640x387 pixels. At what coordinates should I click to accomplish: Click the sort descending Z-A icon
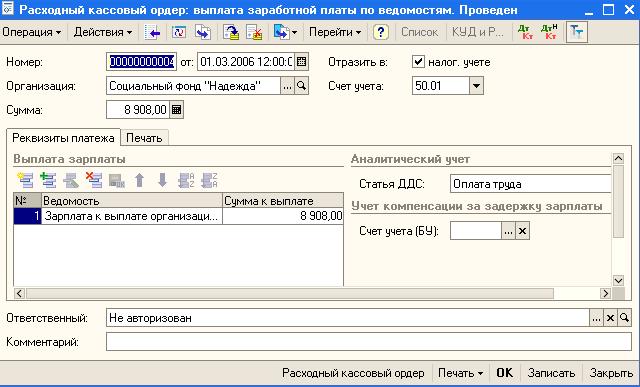point(209,180)
